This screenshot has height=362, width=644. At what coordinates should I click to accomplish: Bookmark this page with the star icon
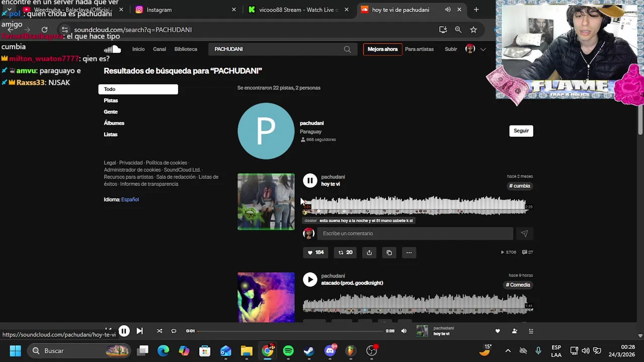[473, 30]
